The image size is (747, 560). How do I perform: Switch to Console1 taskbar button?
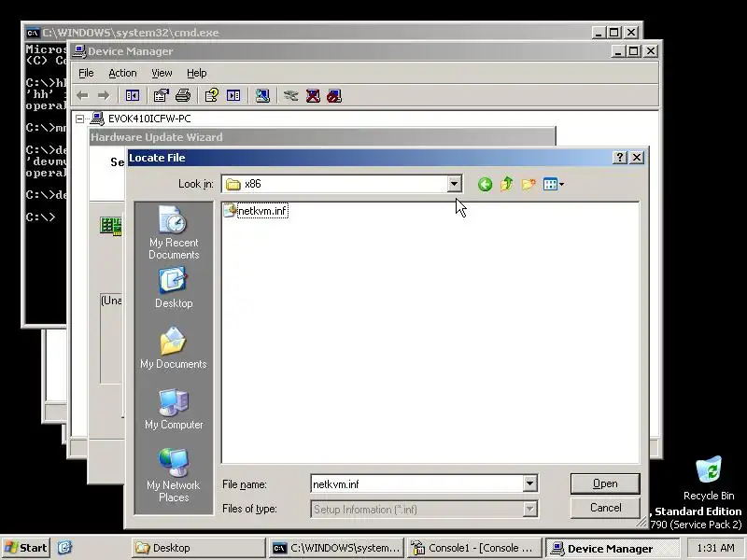click(x=474, y=548)
